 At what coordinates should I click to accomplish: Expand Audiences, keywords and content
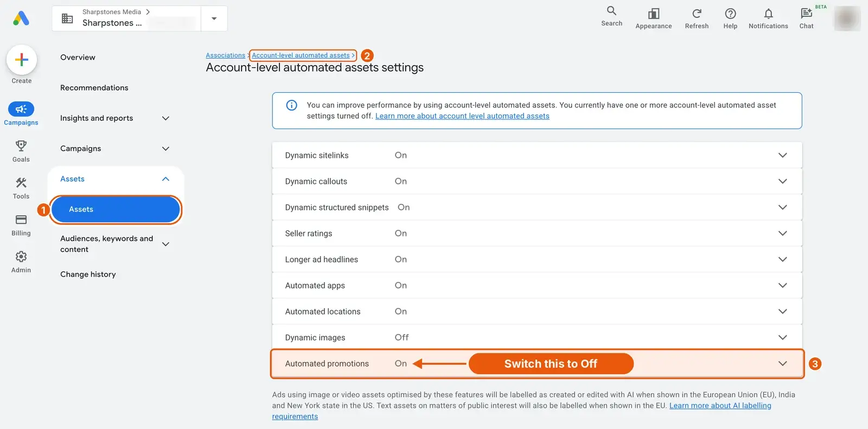click(x=165, y=244)
